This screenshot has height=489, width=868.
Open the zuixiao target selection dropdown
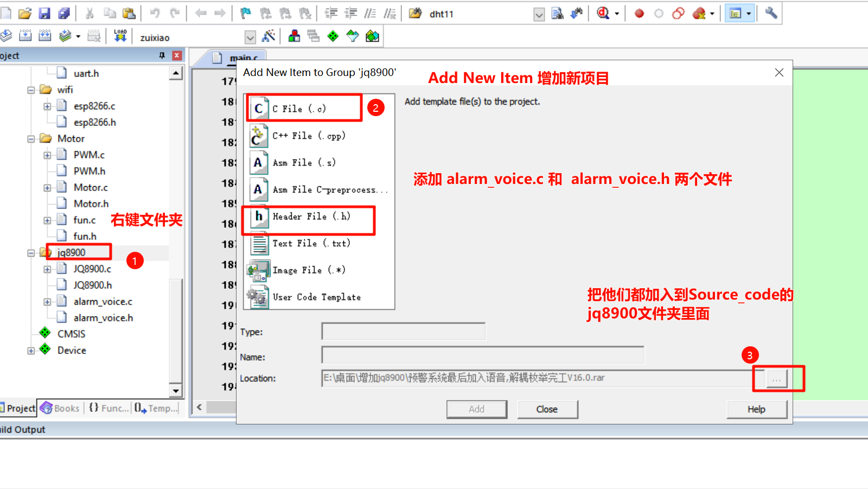(250, 37)
